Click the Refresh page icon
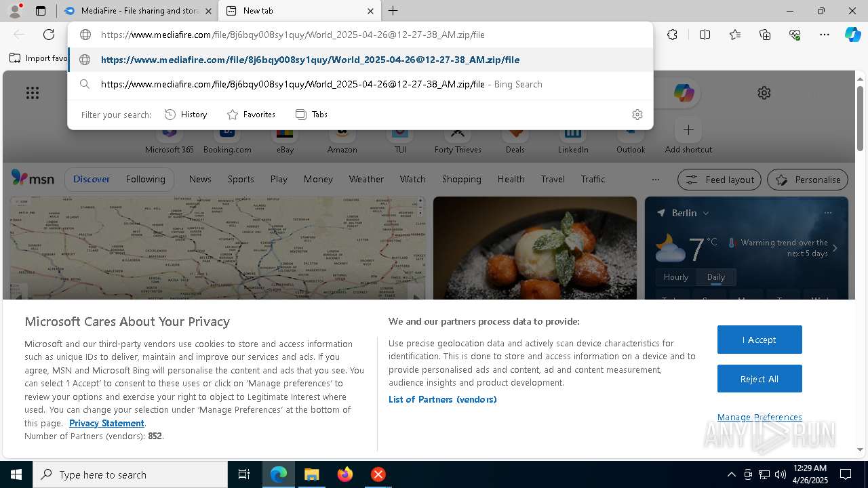 click(49, 35)
